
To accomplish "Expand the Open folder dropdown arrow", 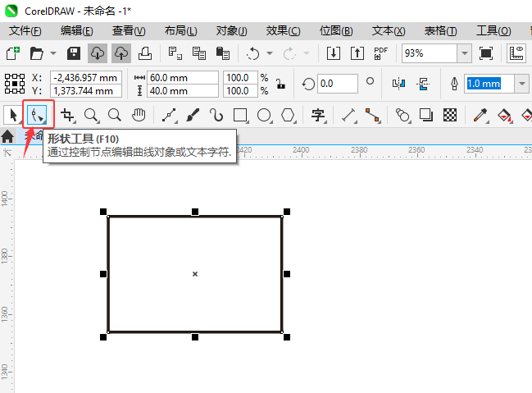I will pos(53,53).
